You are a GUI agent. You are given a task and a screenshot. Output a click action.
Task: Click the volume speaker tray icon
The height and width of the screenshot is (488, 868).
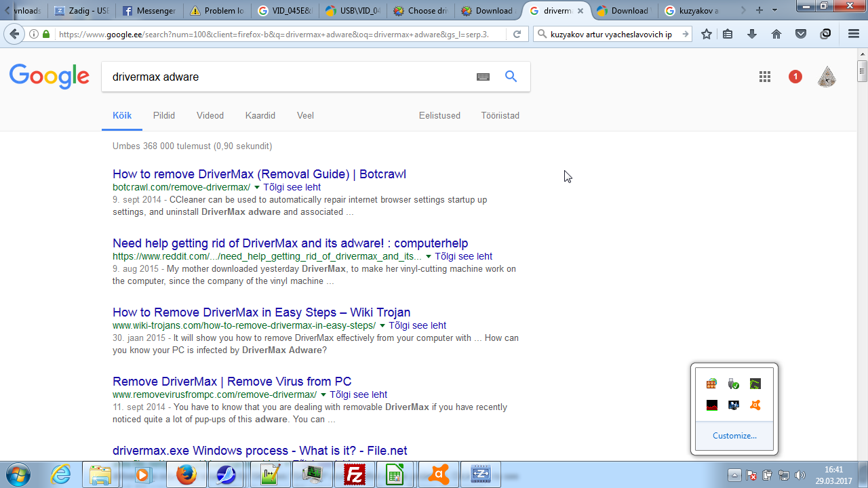click(800, 475)
